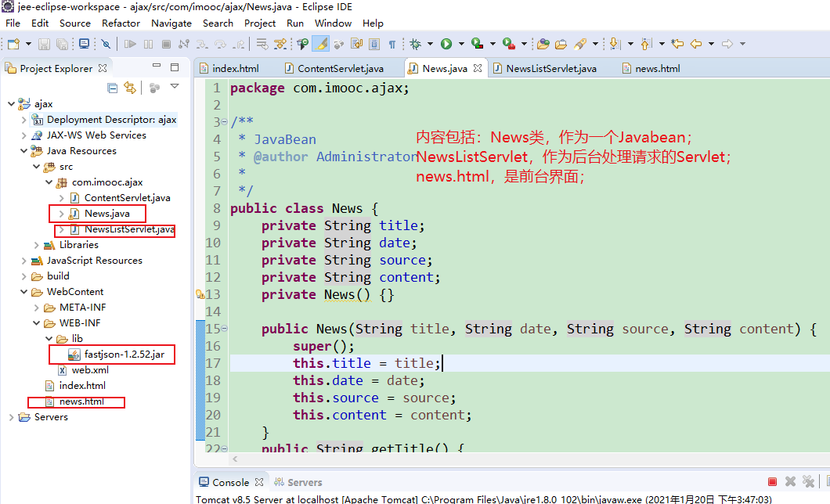Toggle Show Whitespace Characters pilcrow button

pyautogui.click(x=392, y=44)
